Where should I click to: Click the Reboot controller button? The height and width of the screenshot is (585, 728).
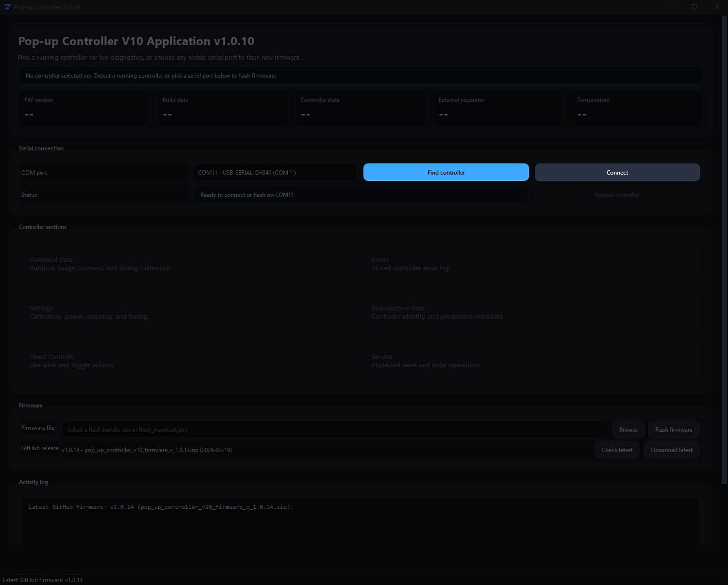click(x=617, y=195)
